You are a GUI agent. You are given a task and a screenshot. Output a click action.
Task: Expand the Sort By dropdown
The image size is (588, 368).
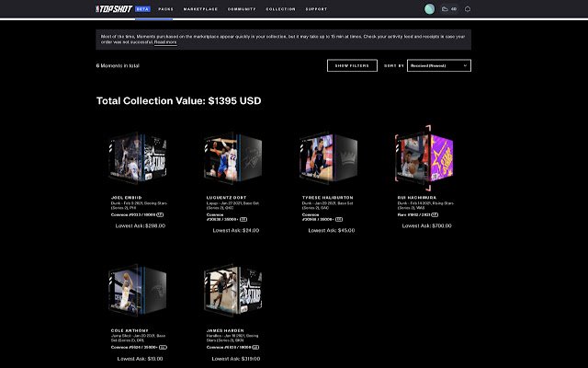tap(439, 65)
